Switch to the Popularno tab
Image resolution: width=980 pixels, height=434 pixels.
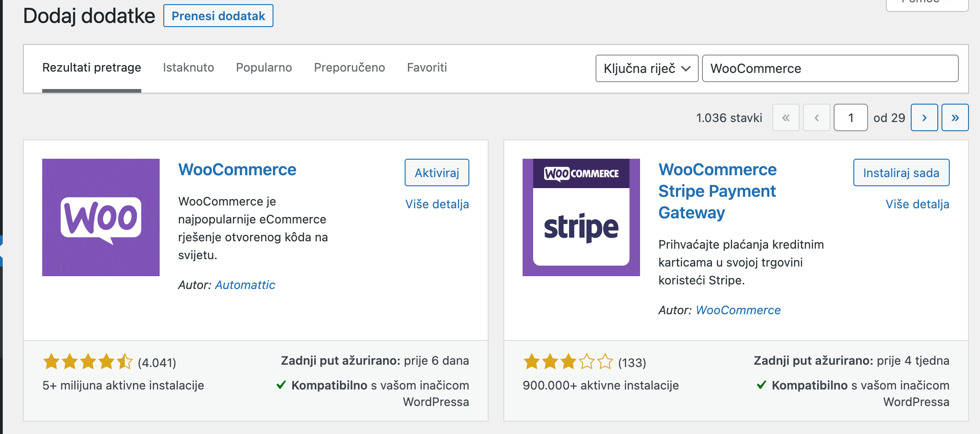tap(263, 67)
